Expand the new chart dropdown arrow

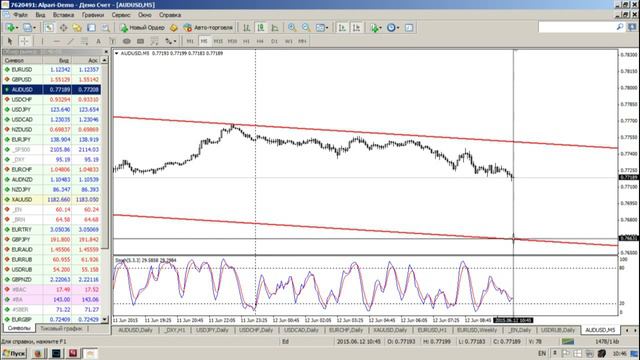[x=17, y=28]
